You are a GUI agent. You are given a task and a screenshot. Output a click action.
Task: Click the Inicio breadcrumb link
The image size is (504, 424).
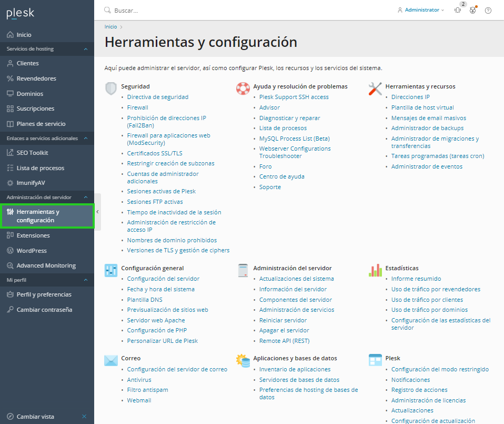click(x=110, y=27)
